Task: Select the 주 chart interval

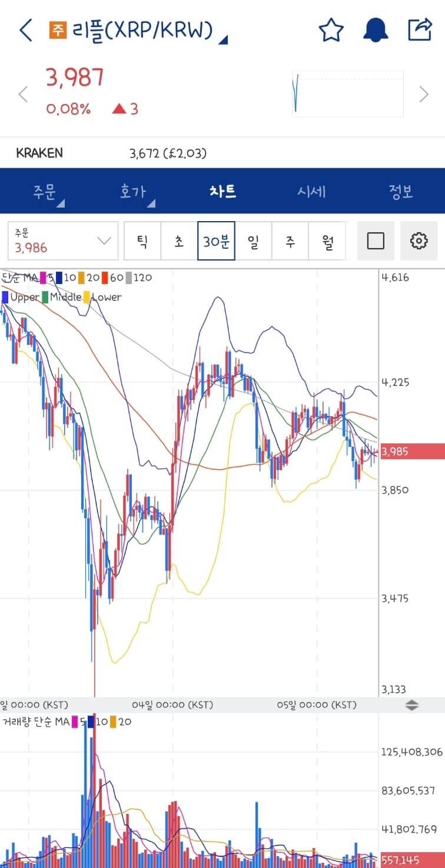Action: tap(290, 241)
